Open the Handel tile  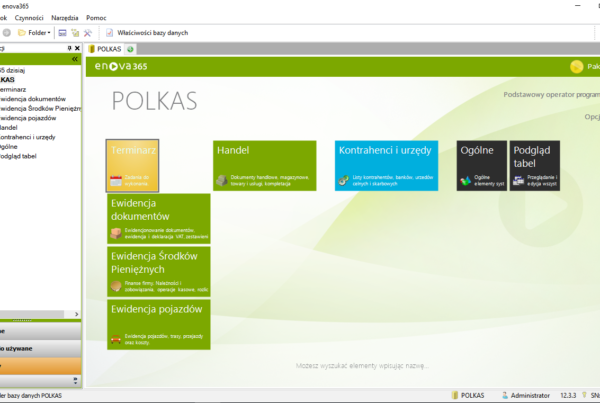(x=265, y=165)
